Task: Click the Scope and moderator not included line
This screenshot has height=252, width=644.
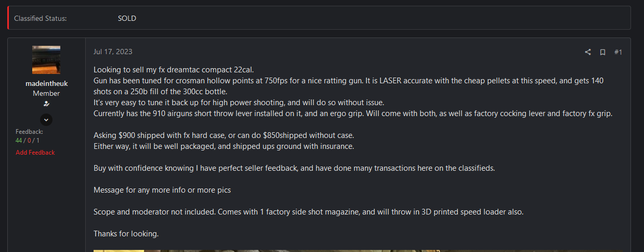Action: [x=308, y=212]
